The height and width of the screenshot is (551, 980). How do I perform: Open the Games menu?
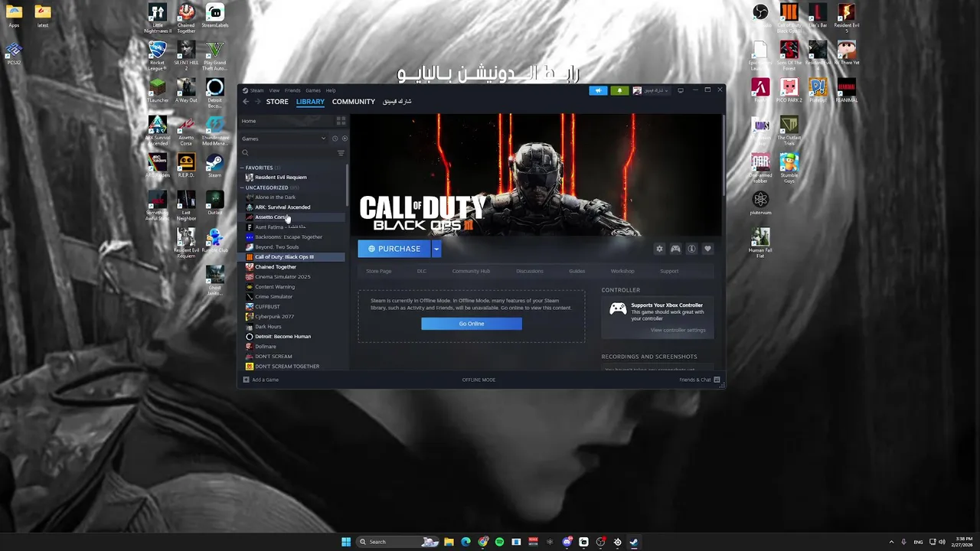[313, 90]
